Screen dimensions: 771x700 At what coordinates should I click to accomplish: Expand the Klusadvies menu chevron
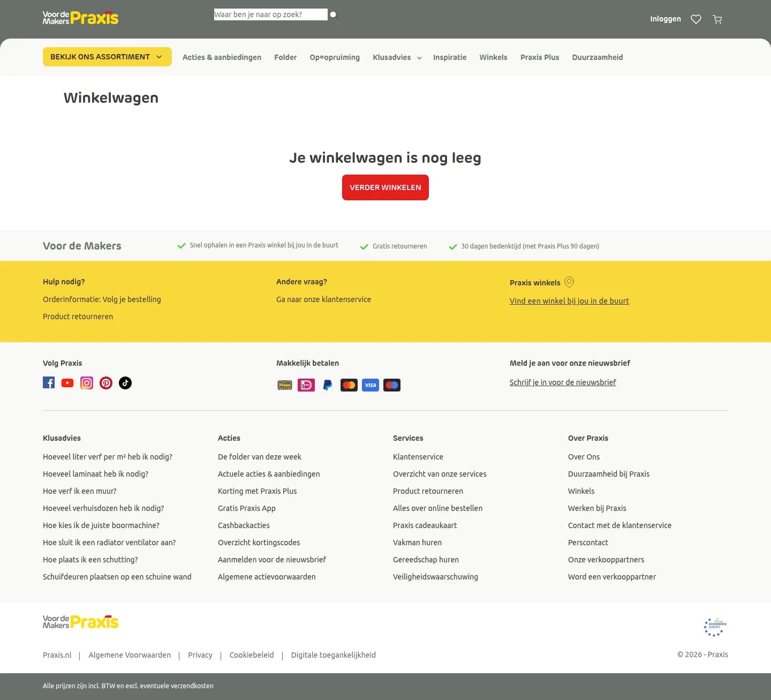pyautogui.click(x=419, y=58)
